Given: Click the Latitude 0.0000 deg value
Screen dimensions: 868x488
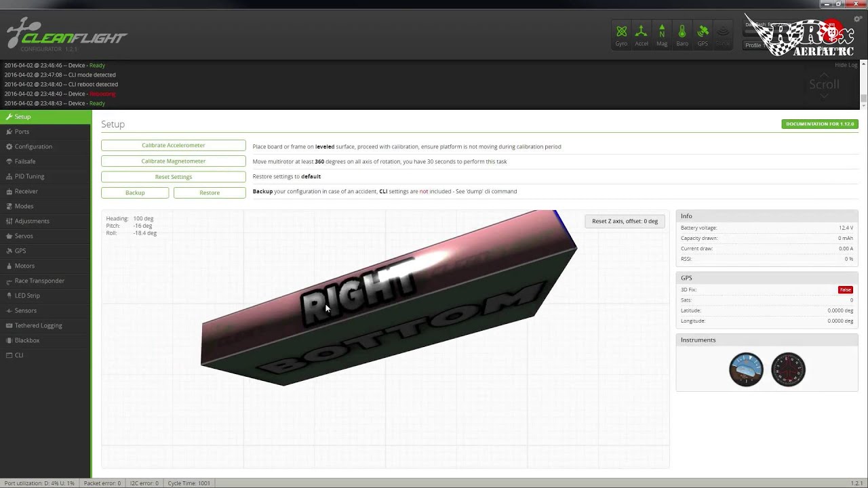Looking at the screenshot, I should tap(840, 310).
